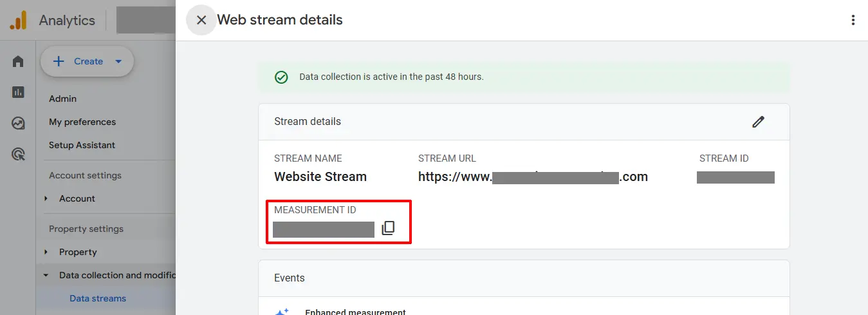Copy the Measurement ID
Image resolution: width=868 pixels, height=315 pixels.
(388, 228)
